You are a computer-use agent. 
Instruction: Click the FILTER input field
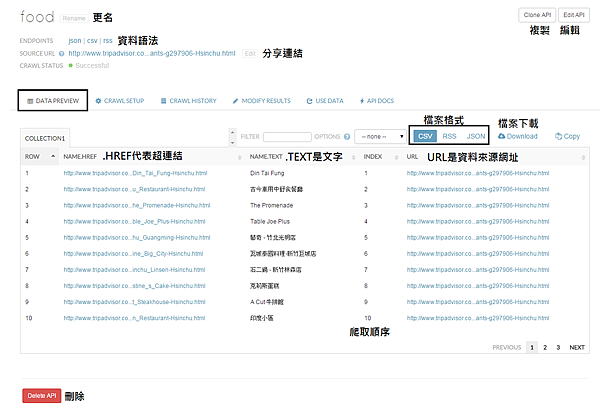(287, 137)
